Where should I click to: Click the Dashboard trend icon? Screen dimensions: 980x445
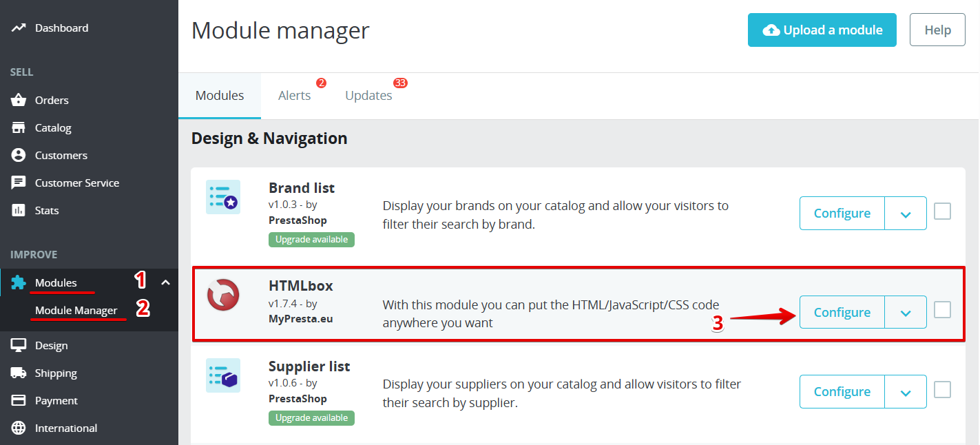[x=19, y=28]
